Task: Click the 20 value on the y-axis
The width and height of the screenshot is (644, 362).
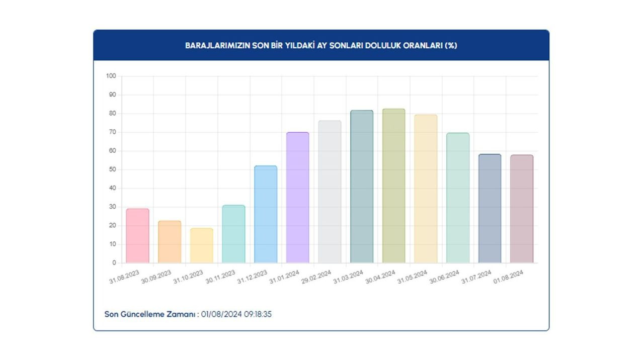Action: pyautogui.click(x=113, y=226)
